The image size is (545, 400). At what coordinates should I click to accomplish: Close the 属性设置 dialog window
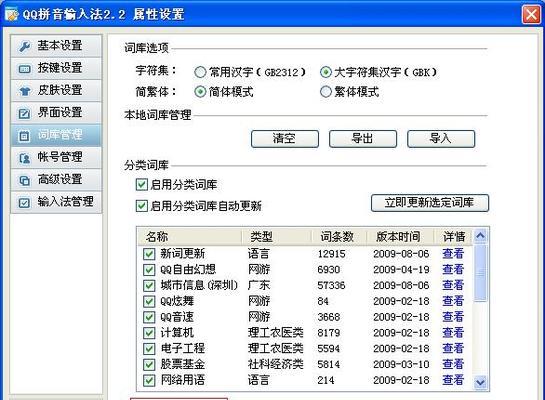point(531,15)
